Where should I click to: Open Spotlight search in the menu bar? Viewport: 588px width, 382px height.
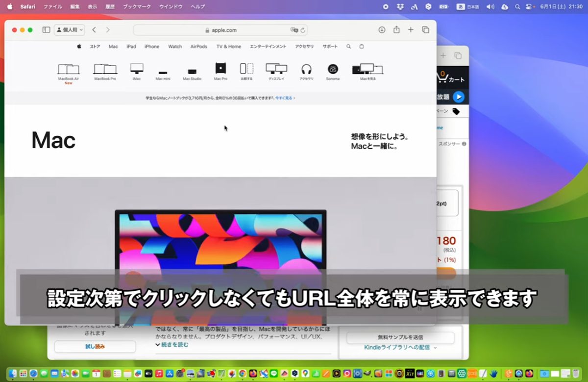click(x=517, y=7)
